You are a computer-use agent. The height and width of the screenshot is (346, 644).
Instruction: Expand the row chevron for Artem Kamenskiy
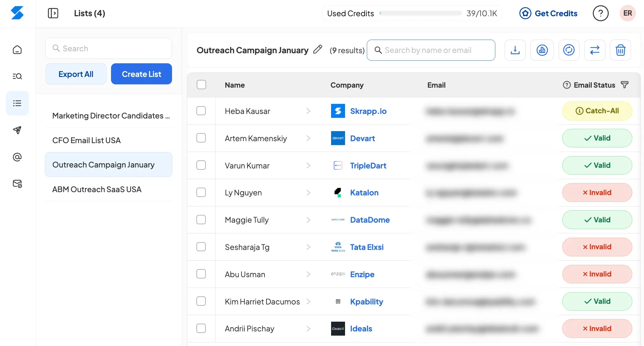pos(308,138)
